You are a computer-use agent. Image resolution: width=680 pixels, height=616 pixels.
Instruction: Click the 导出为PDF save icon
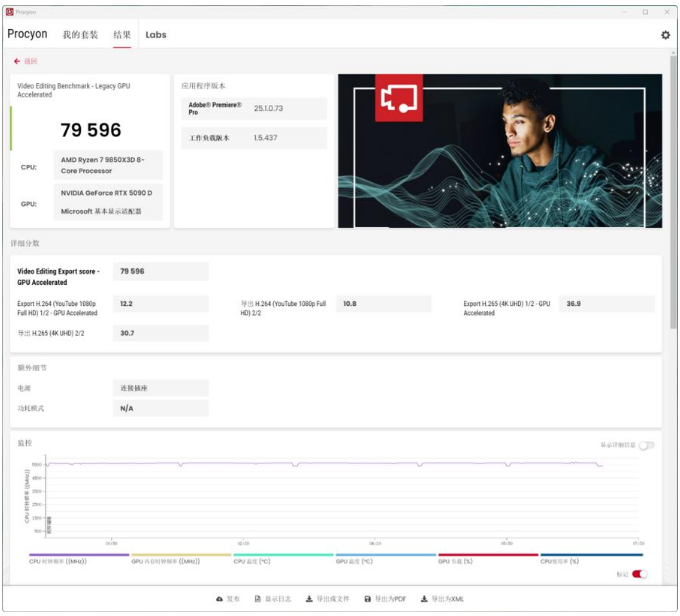(x=367, y=599)
